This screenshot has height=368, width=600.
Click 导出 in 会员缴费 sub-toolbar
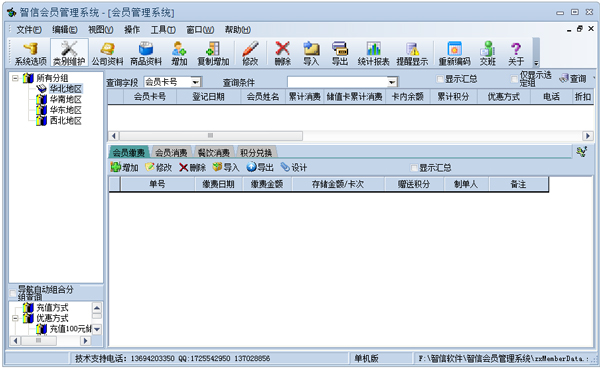260,167
